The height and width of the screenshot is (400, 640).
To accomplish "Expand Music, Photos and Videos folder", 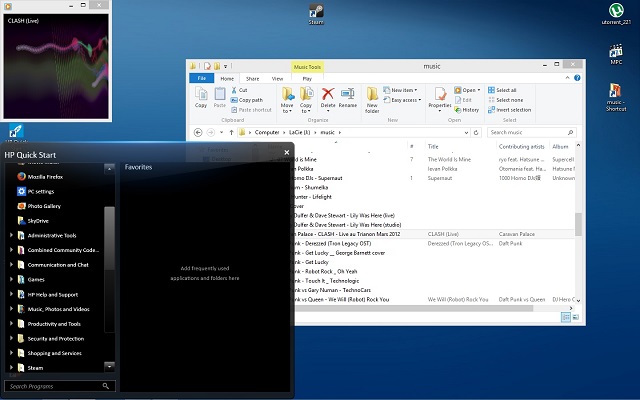I will tap(11, 309).
